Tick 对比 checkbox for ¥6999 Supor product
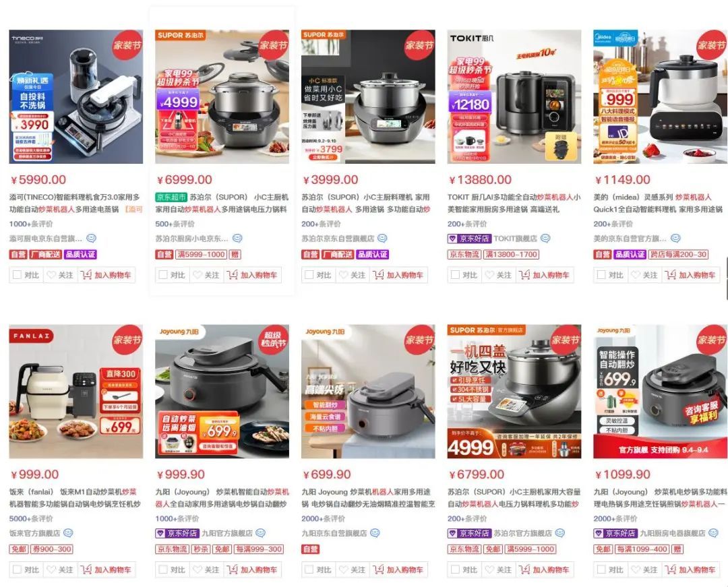Viewport: 728px width, 587px height. tap(163, 275)
